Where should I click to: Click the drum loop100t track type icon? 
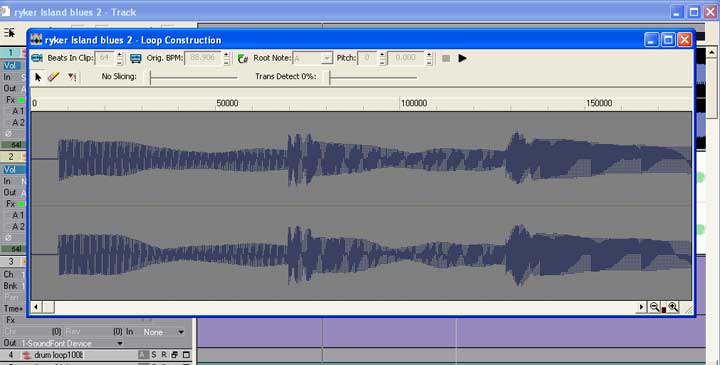(x=27, y=355)
